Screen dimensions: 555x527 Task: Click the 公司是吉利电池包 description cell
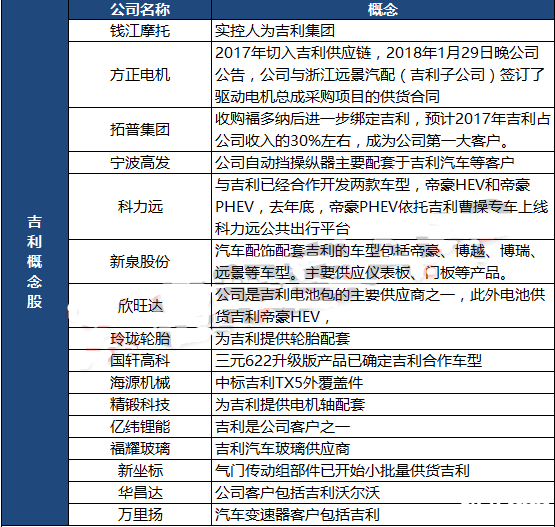click(383, 306)
